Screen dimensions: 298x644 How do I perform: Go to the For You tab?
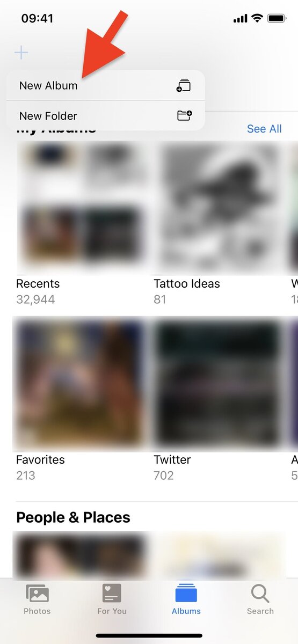112,599
